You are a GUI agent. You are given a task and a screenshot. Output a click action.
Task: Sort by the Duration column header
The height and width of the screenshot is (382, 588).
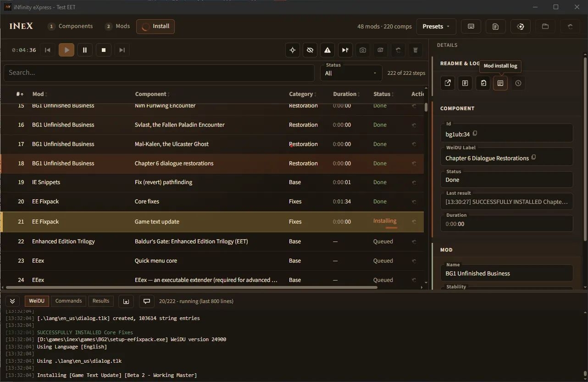pyautogui.click(x=347, y=94)
